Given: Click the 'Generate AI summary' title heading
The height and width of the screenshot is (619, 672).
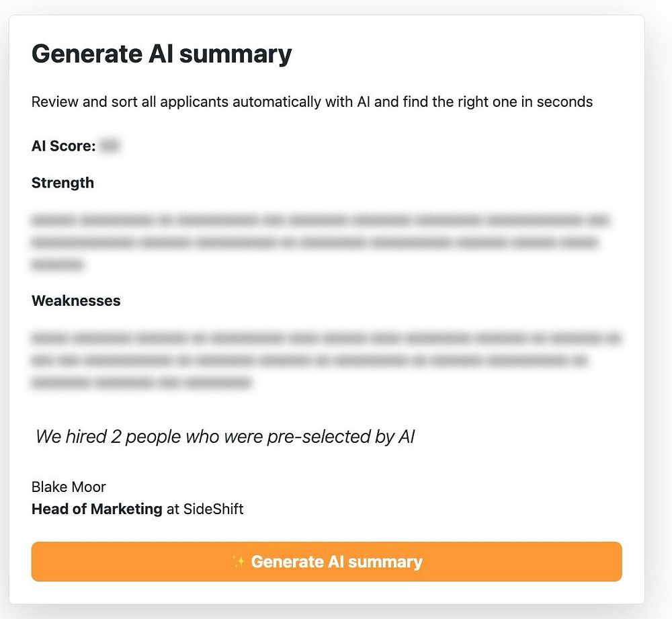Looking at the screenshot, I should [x=161, y=54].
